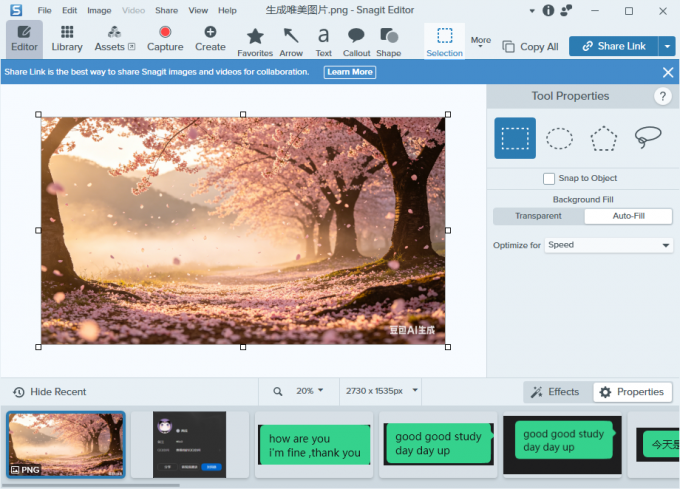Select the cherry blossom PNG thumbnail
This screenshot has height=489, width=680.
(x=66, y=445)
